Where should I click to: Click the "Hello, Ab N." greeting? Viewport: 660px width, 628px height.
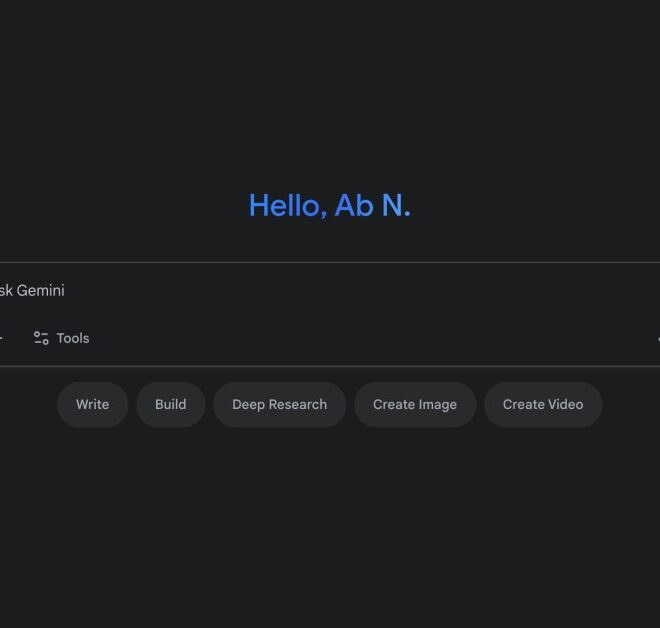[330, 206]
